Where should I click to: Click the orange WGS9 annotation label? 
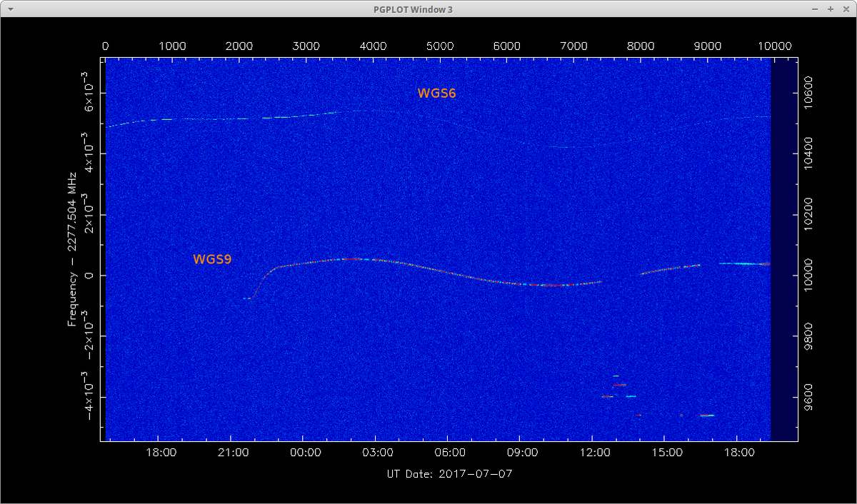click(212, 260)
